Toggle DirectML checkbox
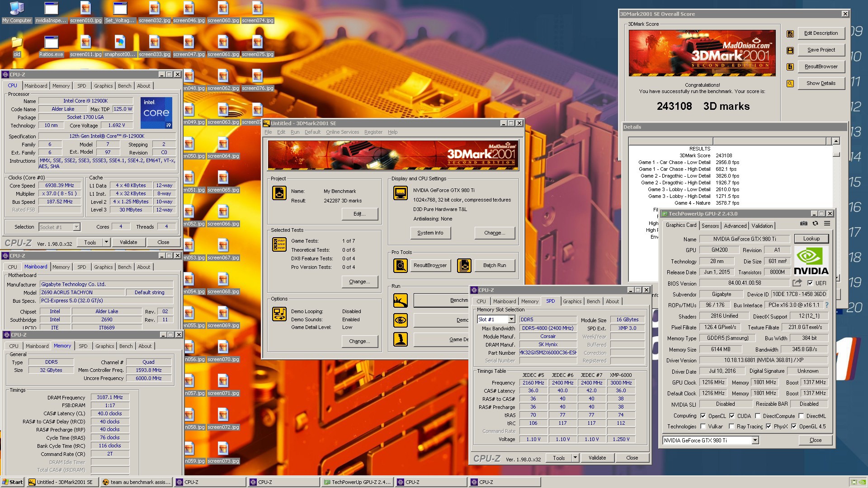This screenshot has width=868, height=488. [801, 416]
